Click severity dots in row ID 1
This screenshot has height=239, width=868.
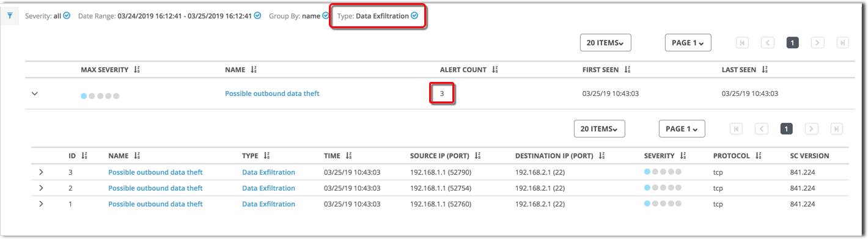tap(663, 204)
